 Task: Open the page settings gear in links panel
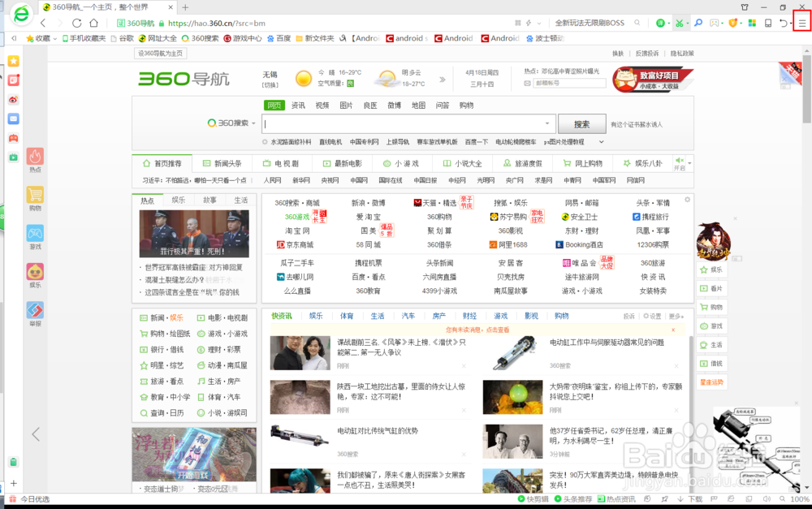point(687,200)
